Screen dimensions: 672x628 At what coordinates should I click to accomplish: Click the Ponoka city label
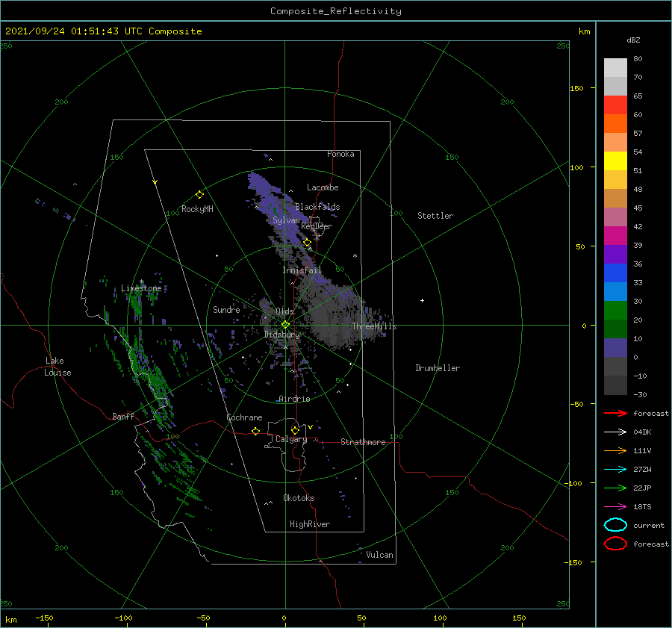[x=340, y=154]
